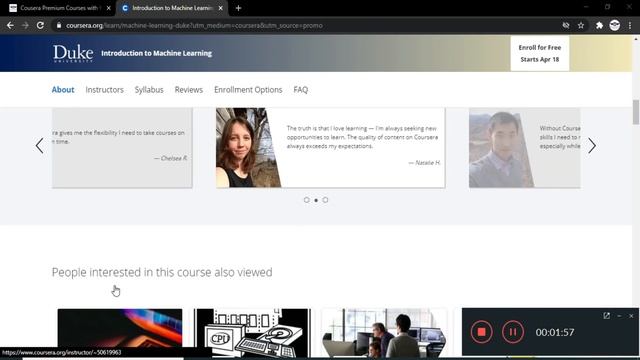Viewport: 640px width, 360px height.
Task: Click the Chelsea R. testimonial card
Action: [x=122, y=148]
